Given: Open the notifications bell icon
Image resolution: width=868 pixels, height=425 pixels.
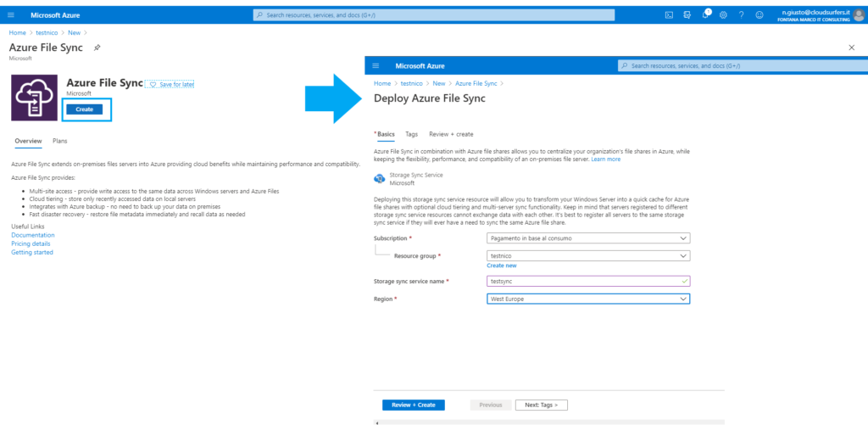Looking at the screenshot, I should click(x=705, y=15).
